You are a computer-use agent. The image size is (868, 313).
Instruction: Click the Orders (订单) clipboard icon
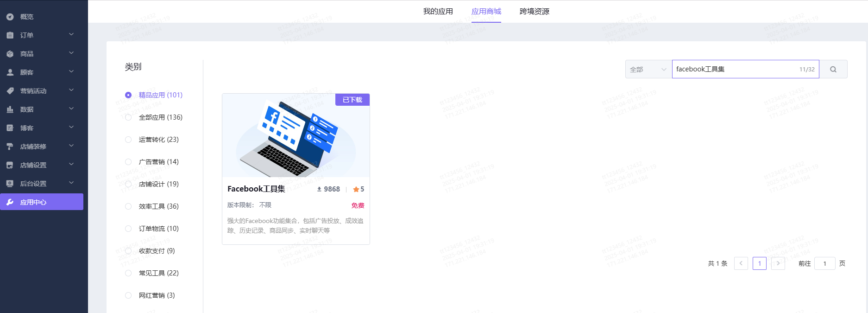click(x=10, y=35)
